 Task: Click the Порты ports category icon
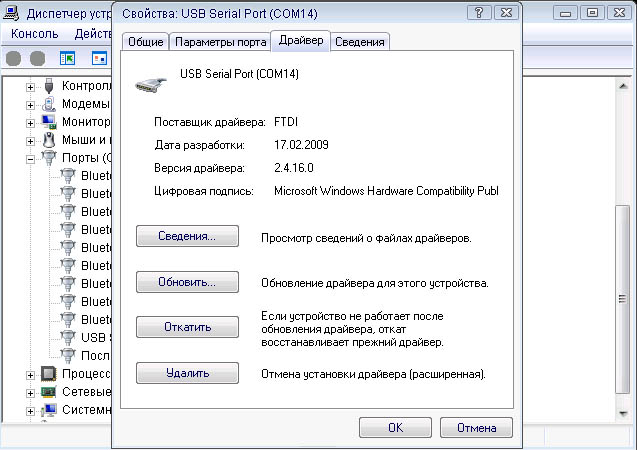click(50, 158)
